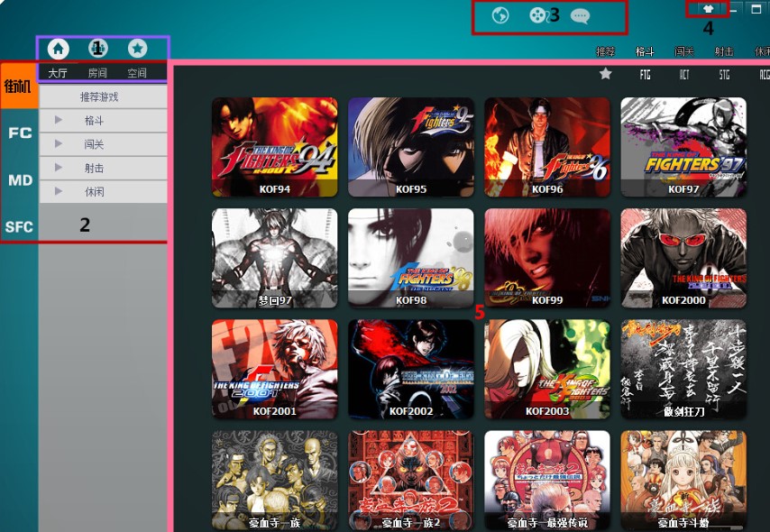Expand the 休闲 category arrow

59,191
